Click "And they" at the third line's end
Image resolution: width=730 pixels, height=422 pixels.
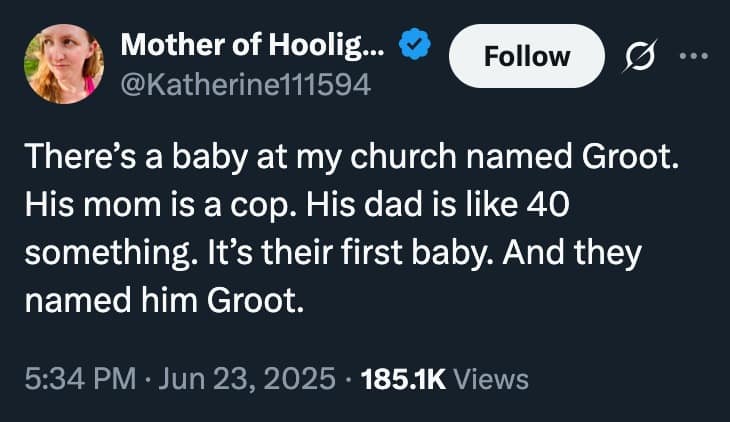[573, 251]
